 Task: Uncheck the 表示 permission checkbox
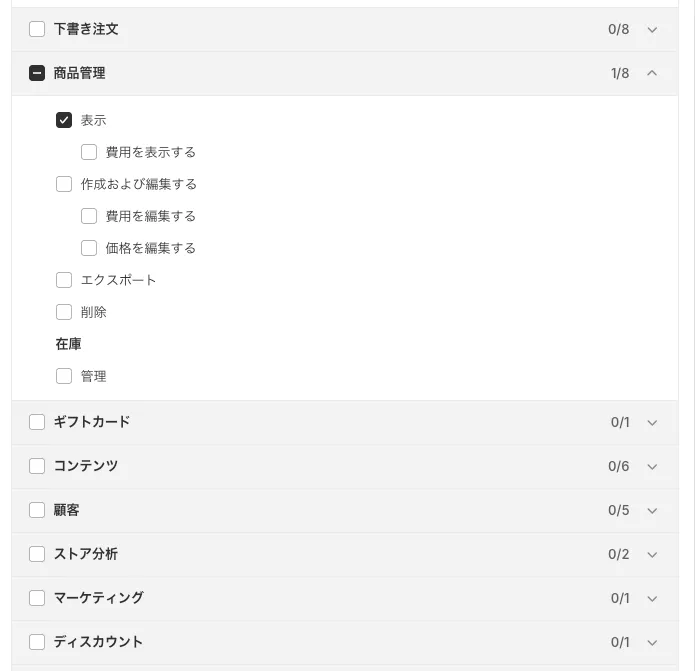click(x=64, y=120)
